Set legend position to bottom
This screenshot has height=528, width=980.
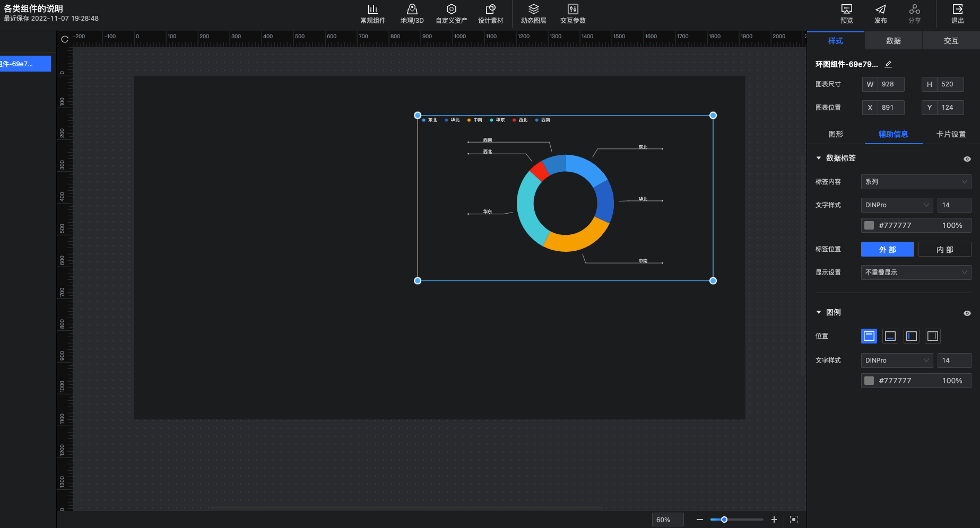pos(890,336)
